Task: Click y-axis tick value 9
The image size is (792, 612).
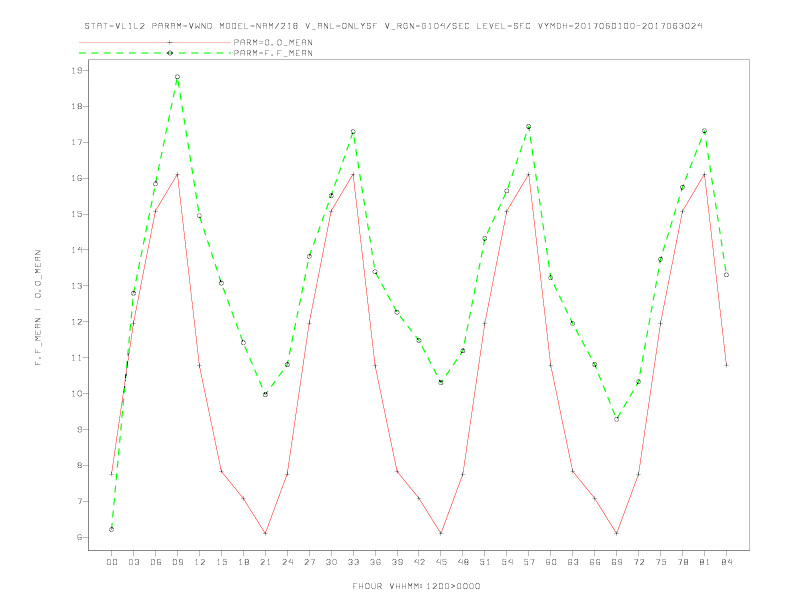Action: [79, 430]
